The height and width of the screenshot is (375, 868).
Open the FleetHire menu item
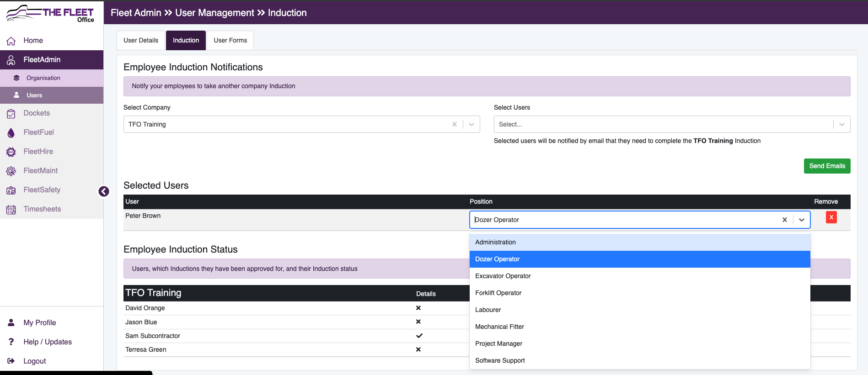pos(52,152)
